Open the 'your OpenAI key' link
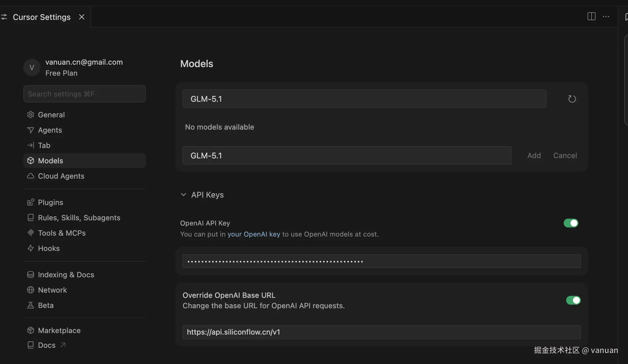Image resolution: width=628 pixels, height=364 pixels. pos(254,234)
